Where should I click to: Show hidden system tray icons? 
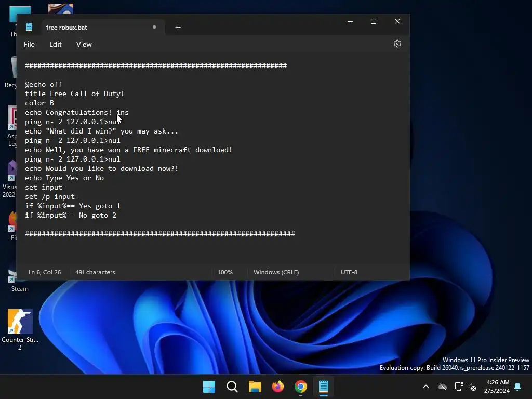pos(426,387)
